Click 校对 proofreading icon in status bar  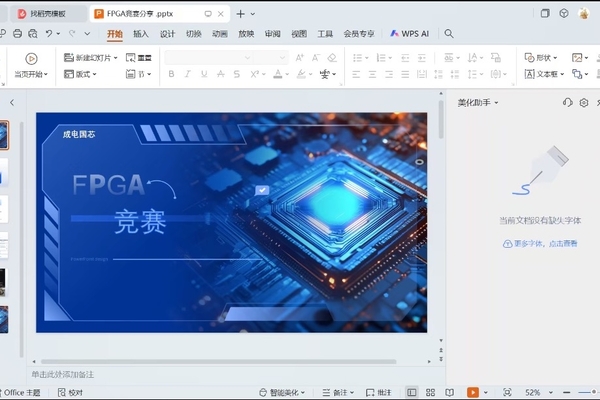(x=70, y=393)
